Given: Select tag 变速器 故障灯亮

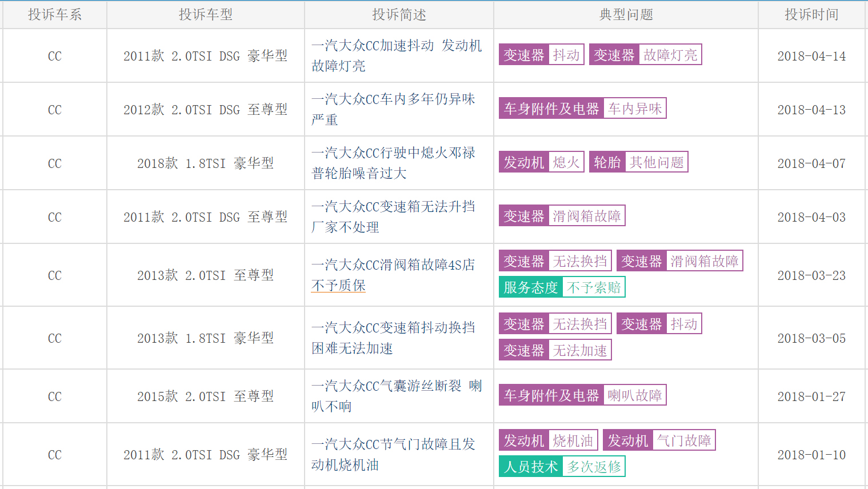Looking at the screenshot, I should [x=646, y=55].
